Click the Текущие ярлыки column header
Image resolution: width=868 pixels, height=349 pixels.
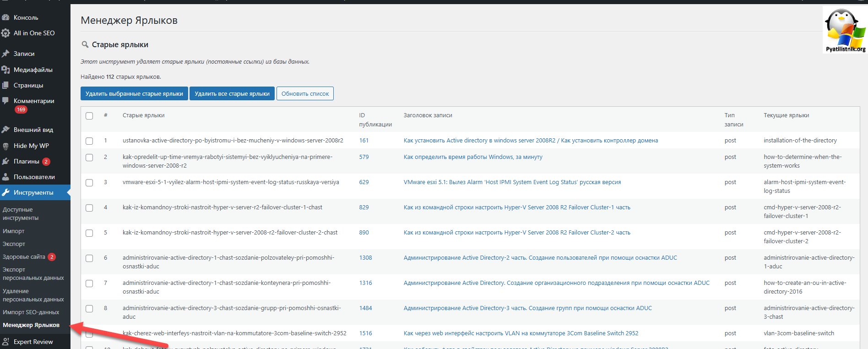point(786,115)
